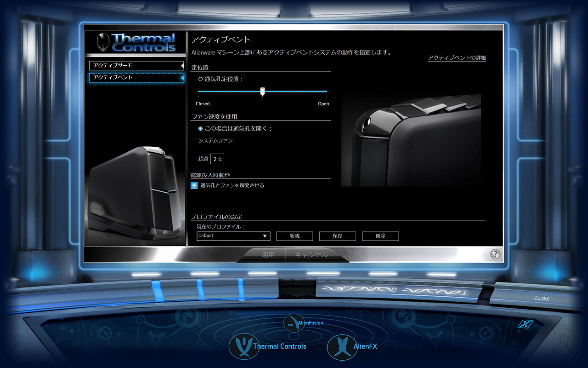Select the 通気孔定位置 radio button

200,79
